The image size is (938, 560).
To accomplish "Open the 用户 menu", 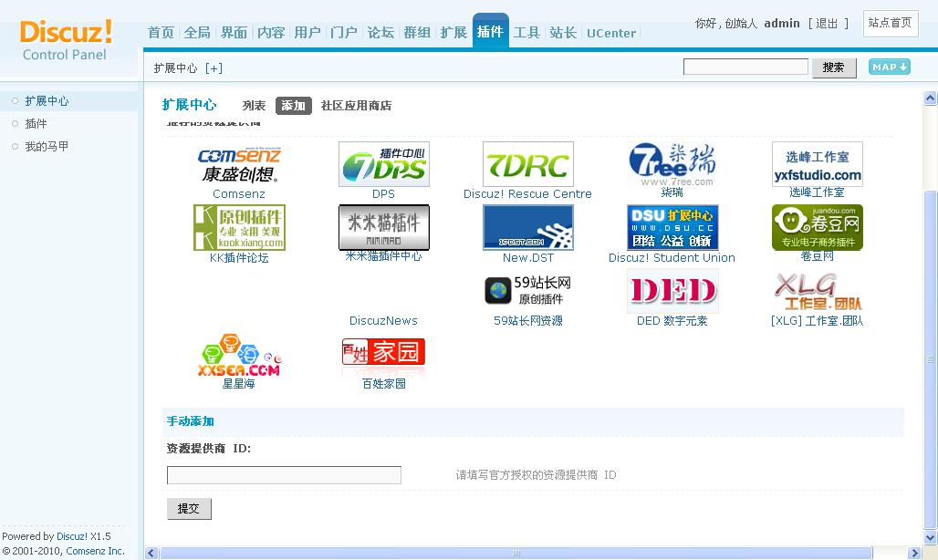I will click(307, 33).
